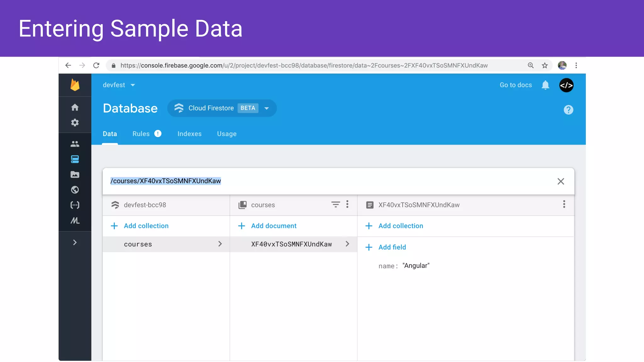Click the account code avatar icon
The width and height of the screenshot is (644, 362).
(566, 85)
